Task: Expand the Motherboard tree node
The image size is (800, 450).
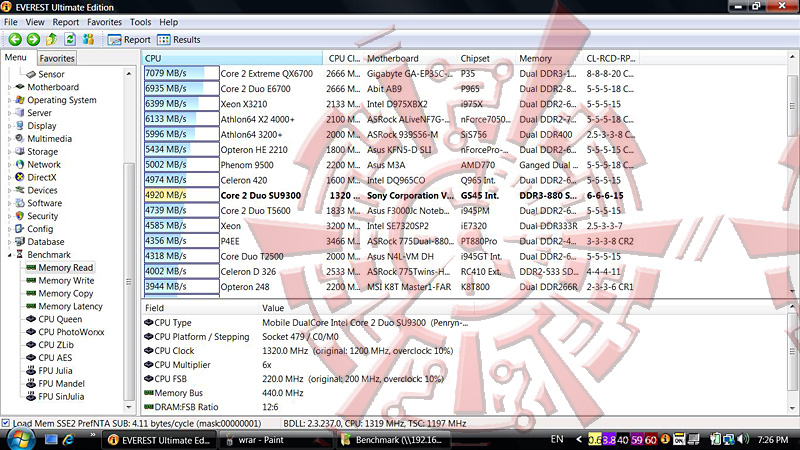Action: [10, 87]
